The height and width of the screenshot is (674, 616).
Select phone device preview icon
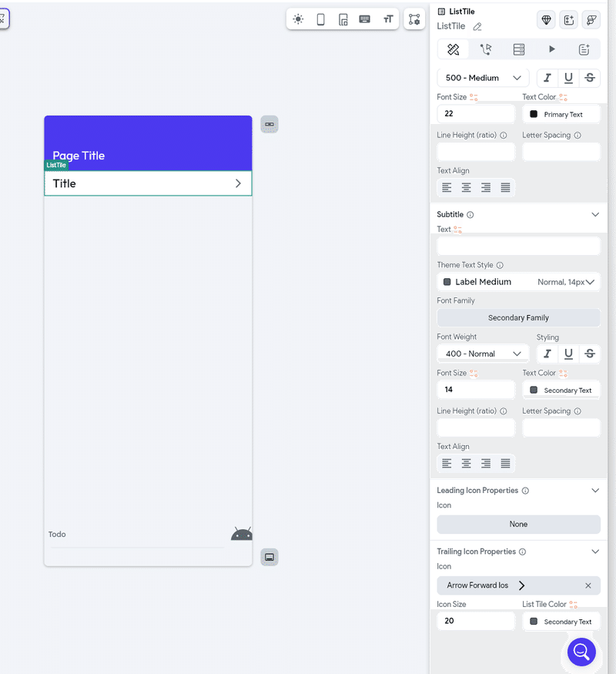click(x=320, y=19)
